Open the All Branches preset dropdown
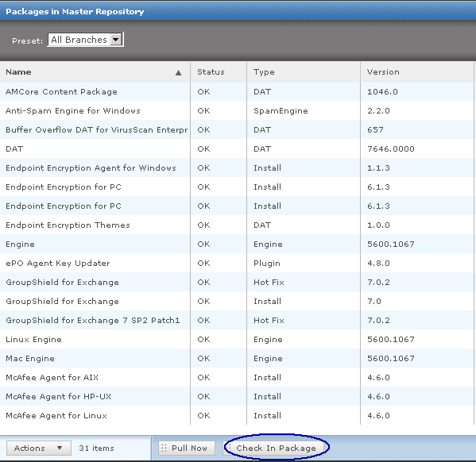 [86, 40]
